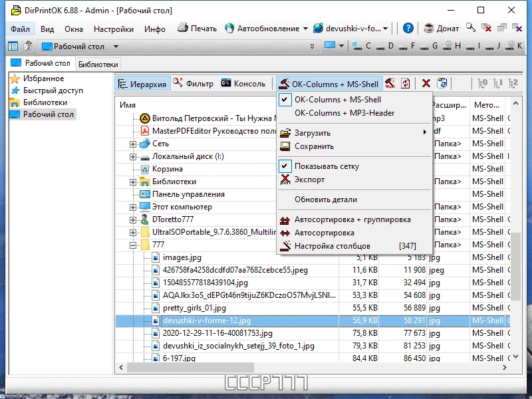
Task: Click the tree level 2 icon
Action: point(513,84)
